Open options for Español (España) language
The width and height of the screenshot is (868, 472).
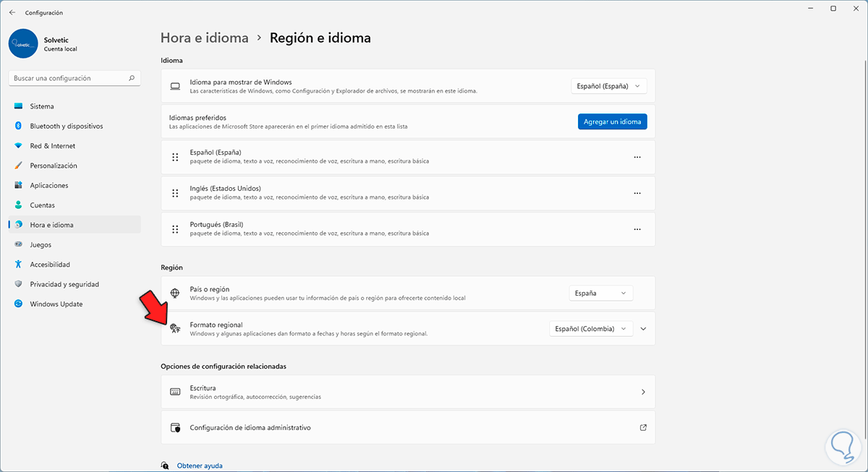click(637, 157)
